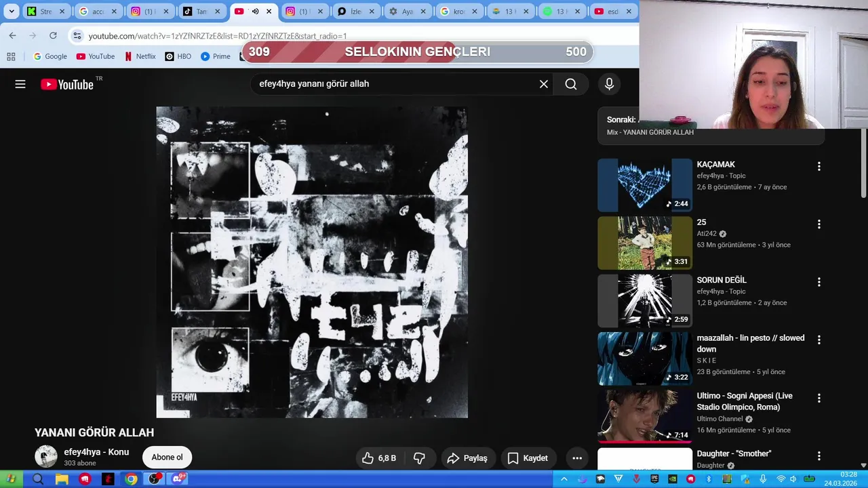Image resolution: width=868 pixels, height=488 pixels.
Task: Go back with the browser back arrow
Action: pyautogui.click(x=12, y=35)
